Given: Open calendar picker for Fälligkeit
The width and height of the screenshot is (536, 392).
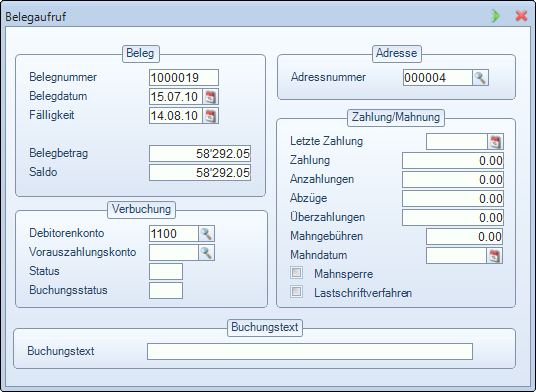Looking at the screenshot, I should [x=210, y=116].
